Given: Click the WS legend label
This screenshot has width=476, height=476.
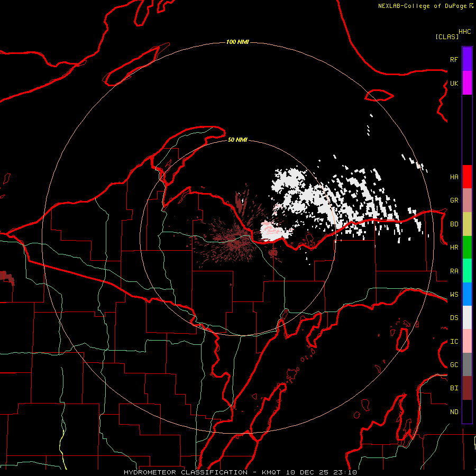Looking at the screenshot, I should pos(454,295).
